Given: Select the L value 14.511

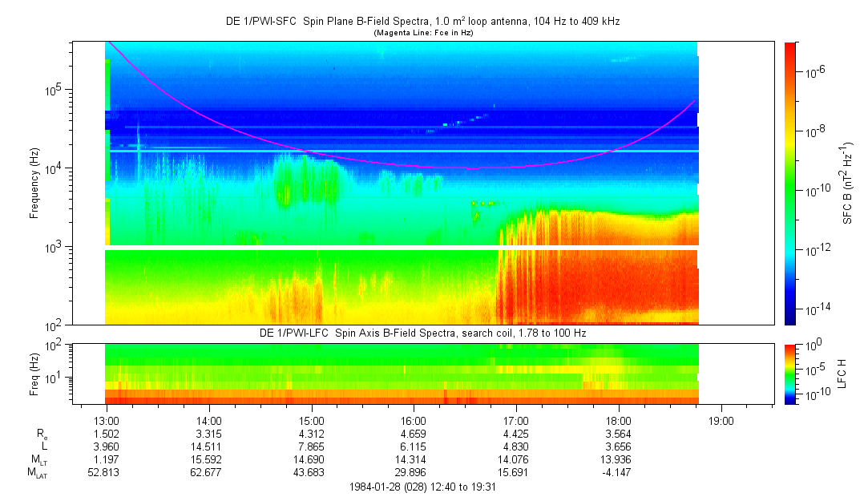Looking at the screenshot, I should coord(209,446).
